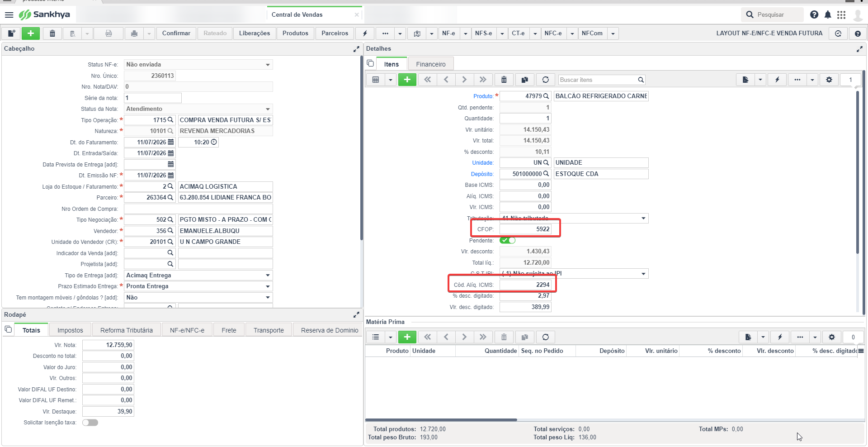Go to the first item in Itens toolbar
Screen dimensions: 868x447
pyautogui.click(x=428, y=80)
